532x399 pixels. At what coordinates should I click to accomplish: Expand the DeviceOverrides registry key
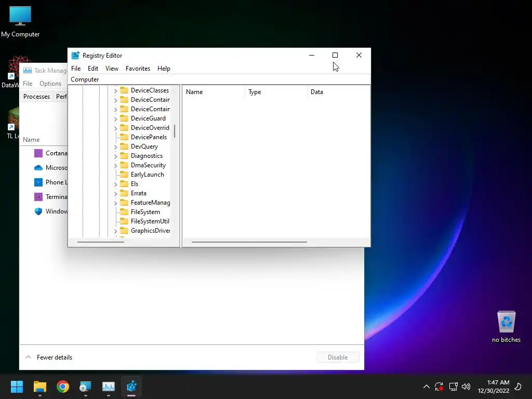click(x=115, y=128)
